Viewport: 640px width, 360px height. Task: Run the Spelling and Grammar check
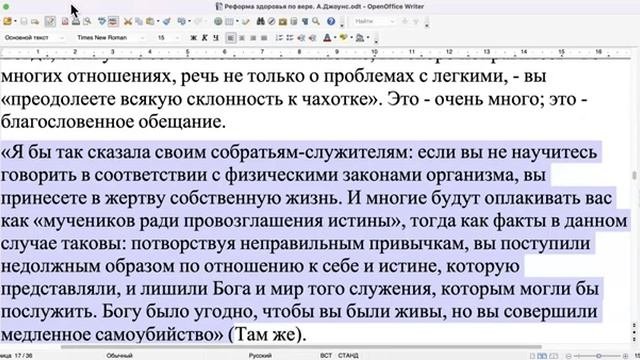pos(102,21)
